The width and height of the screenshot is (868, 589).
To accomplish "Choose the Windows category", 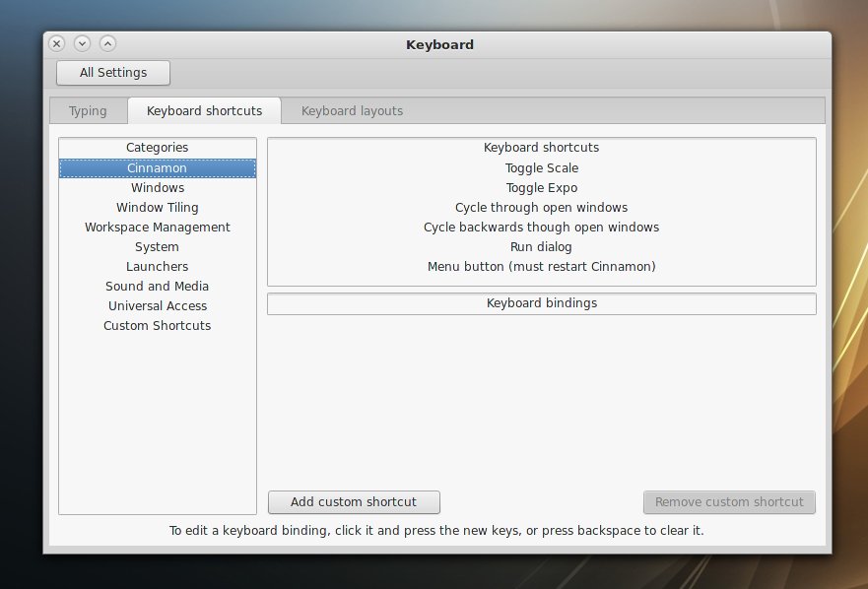I will tap(158, 188).
